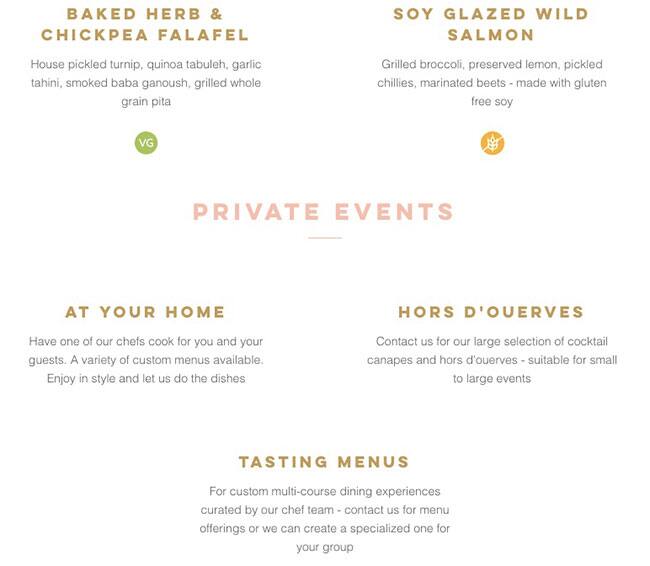Open the At Your Home heading
This screenshot has width=650, height=566.
145,312
